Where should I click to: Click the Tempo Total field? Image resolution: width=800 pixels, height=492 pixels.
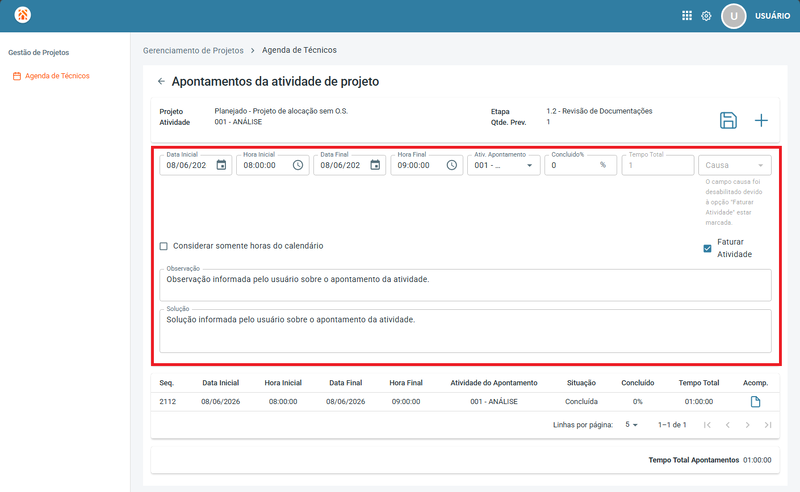click(658, 165)
